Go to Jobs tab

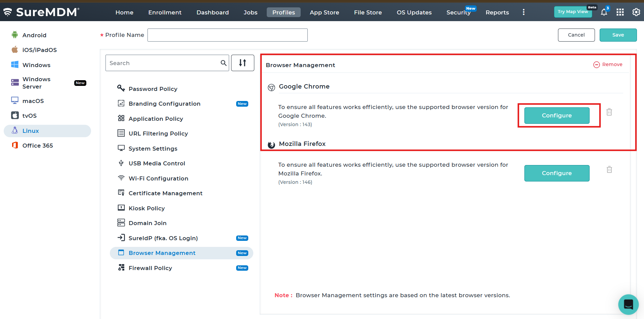point(251,12)
